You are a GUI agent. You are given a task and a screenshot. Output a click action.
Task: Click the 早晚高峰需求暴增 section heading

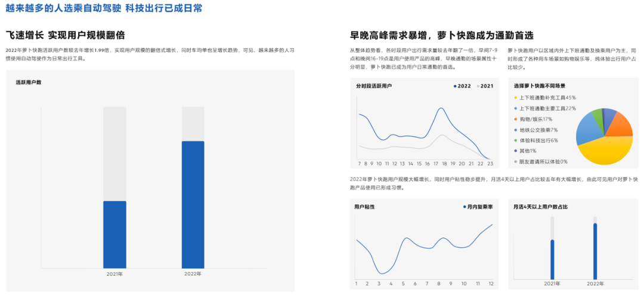[441, 35]
